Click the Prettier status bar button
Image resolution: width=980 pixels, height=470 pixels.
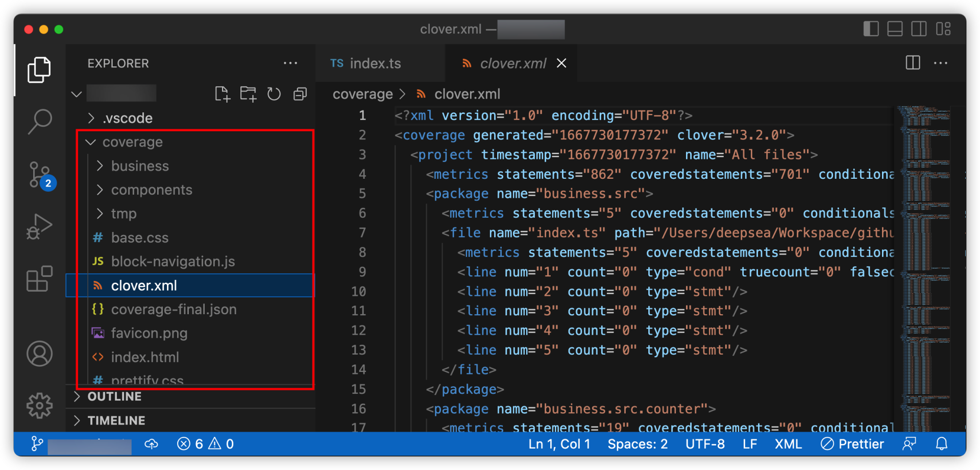[852, 444]
